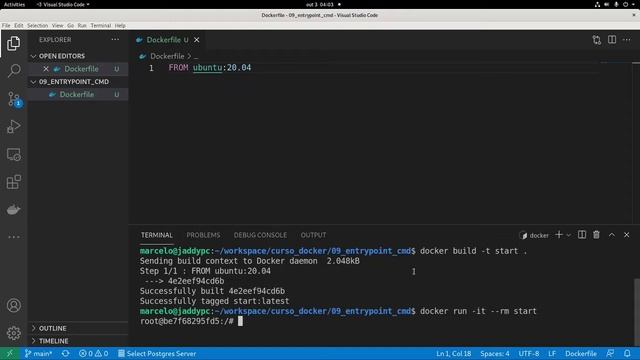This screenshot has height=360, width=640.
Task: Expand the Timeline section
Action: pyautogui.click(x=78, y=341)
